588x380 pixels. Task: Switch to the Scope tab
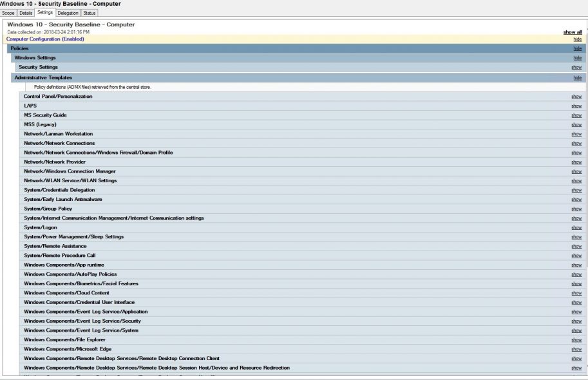9,12
